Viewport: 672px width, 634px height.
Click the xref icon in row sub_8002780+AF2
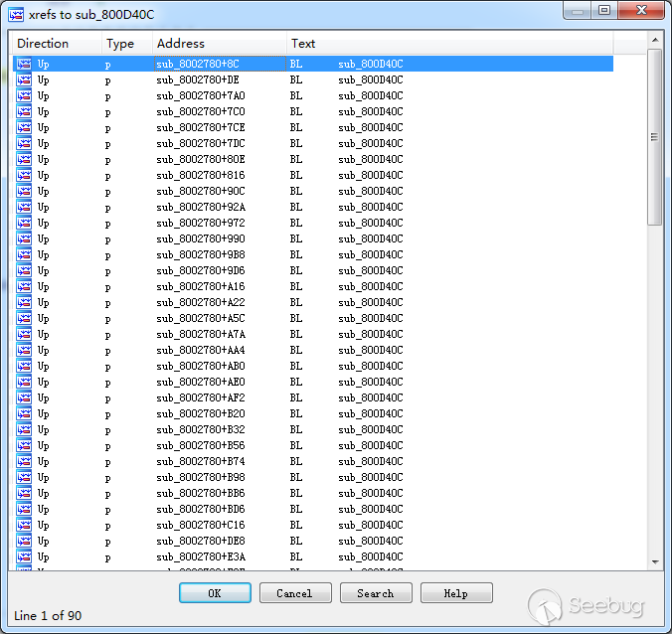24,397
